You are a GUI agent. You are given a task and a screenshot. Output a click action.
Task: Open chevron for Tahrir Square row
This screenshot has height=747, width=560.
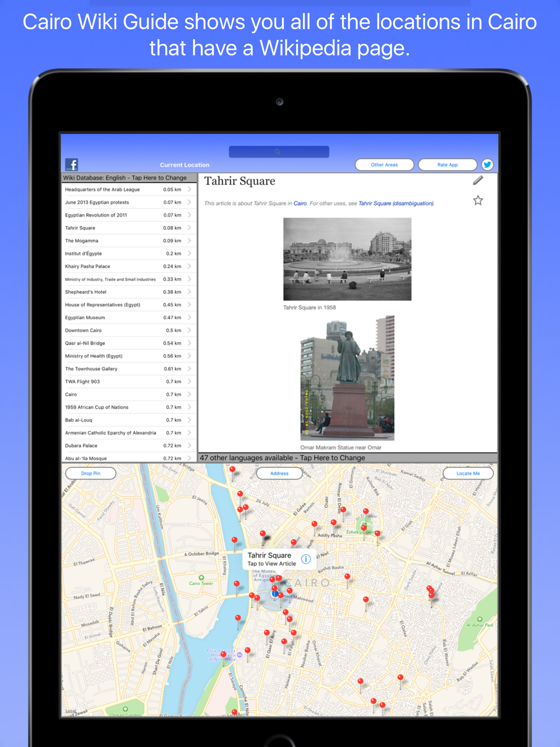point(189,228)
